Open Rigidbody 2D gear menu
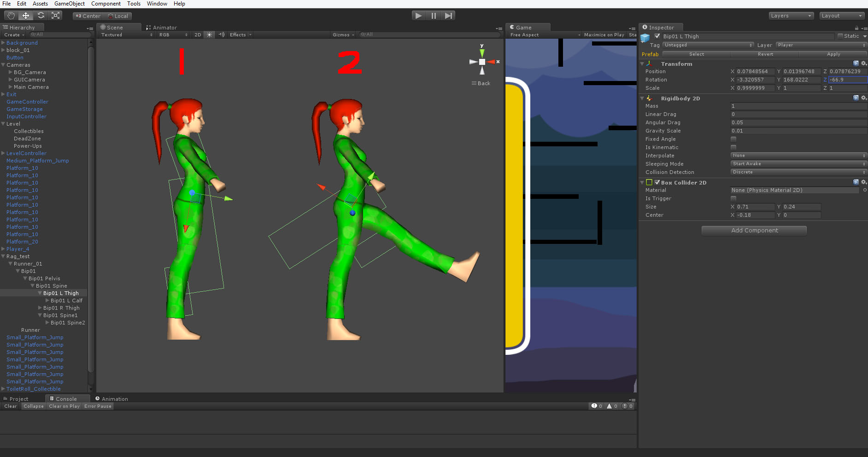The width and height of the screenshot is (868, 457). (x=864, y=98)
